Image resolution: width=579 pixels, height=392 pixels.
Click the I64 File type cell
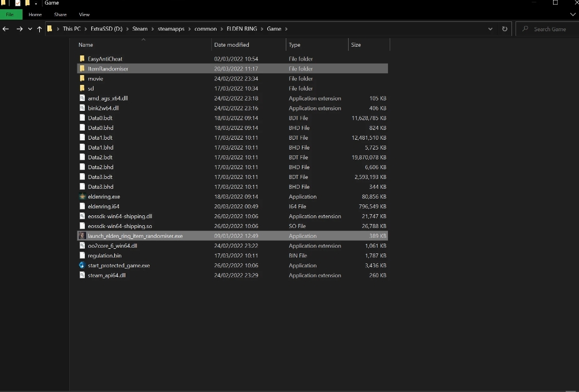(297, 207)
